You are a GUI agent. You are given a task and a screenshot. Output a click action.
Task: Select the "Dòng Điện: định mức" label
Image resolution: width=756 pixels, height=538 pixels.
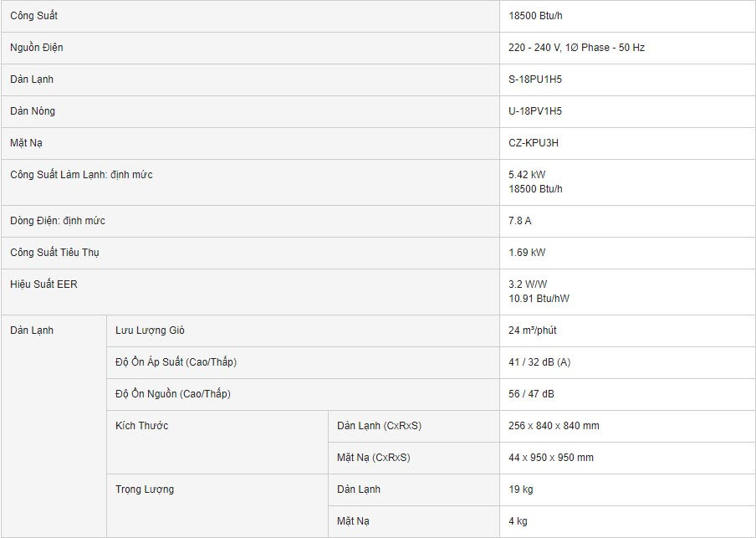(58, 221)
